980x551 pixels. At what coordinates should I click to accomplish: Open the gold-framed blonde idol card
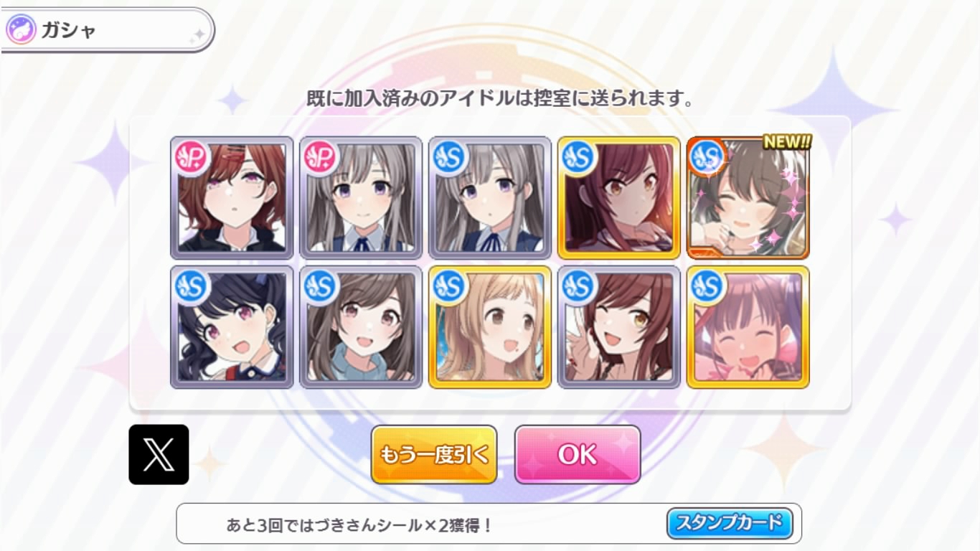coord(490,327)
